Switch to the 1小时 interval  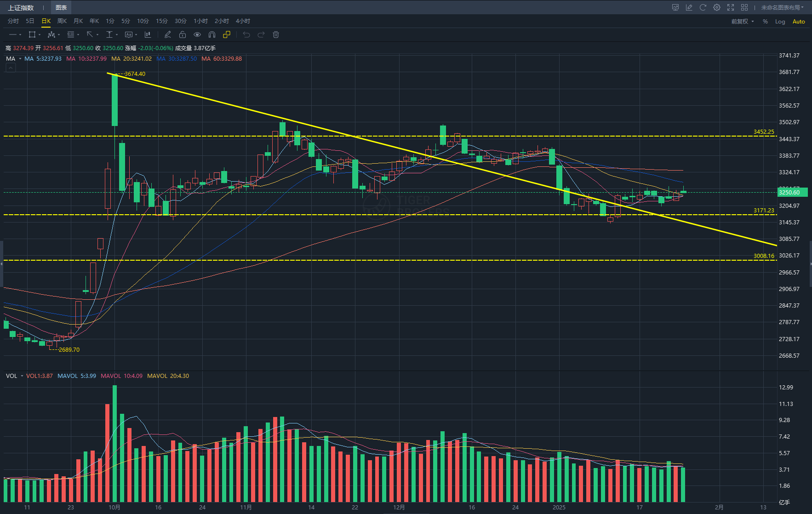point(200,21)
